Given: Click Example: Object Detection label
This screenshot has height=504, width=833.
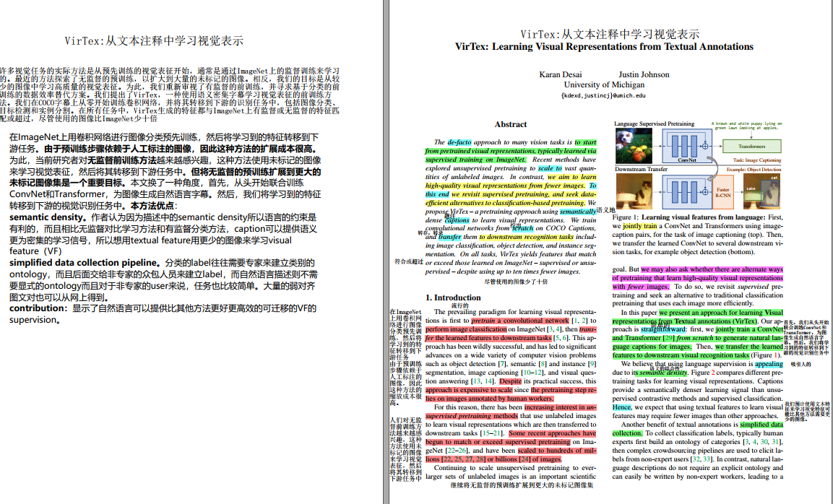Looking at the screenshot, I should coord(754,170).
